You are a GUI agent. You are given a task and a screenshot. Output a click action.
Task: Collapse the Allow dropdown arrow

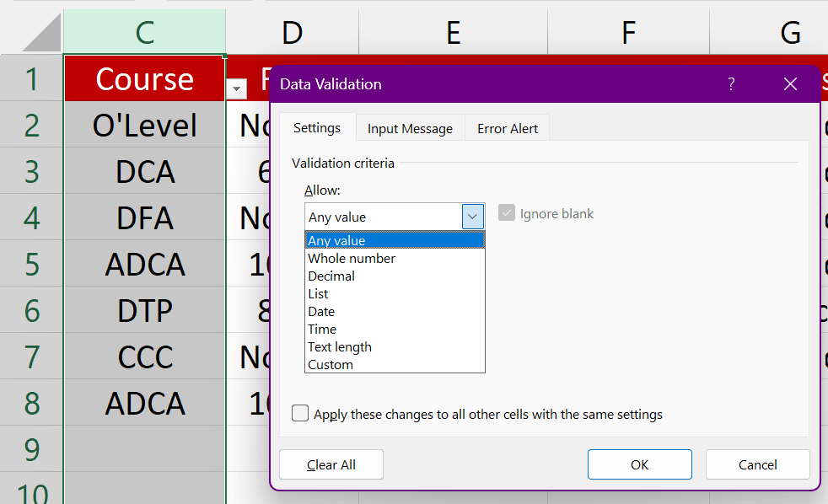click(x=473, y=217)
